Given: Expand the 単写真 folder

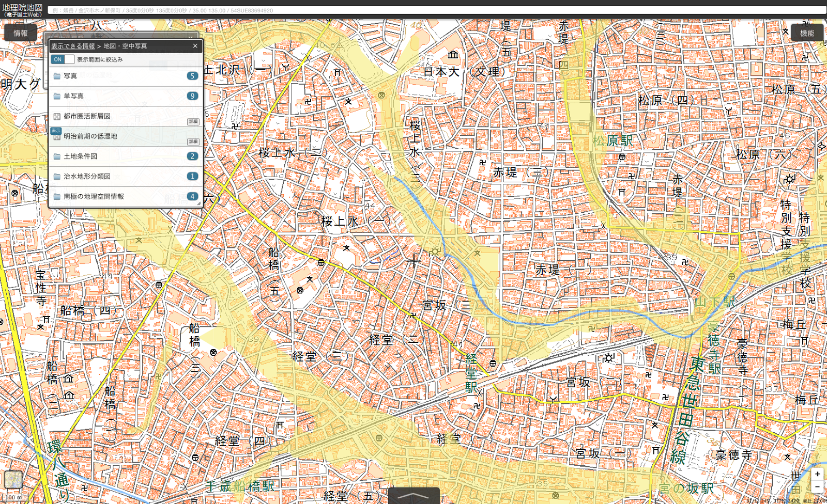Looking at the screenshot, I should tap(73, 96).
